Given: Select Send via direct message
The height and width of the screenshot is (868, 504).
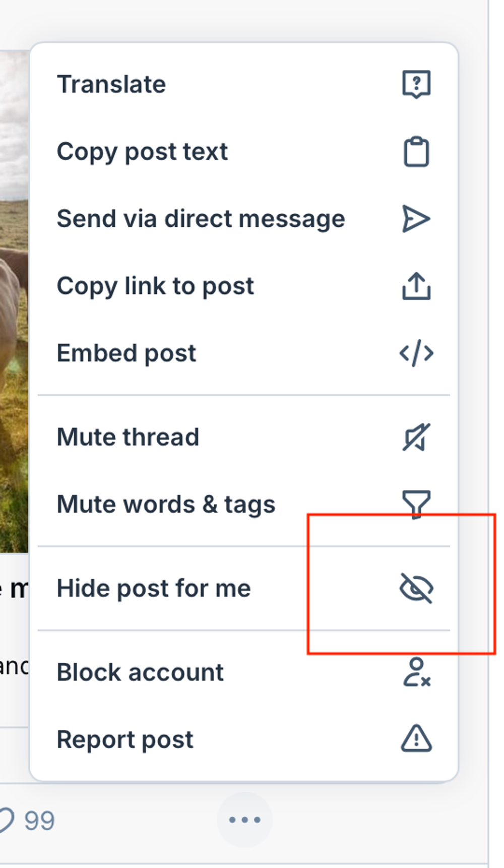Looking at the screenshot, I should pyautogui.click(x=244, y=219).
